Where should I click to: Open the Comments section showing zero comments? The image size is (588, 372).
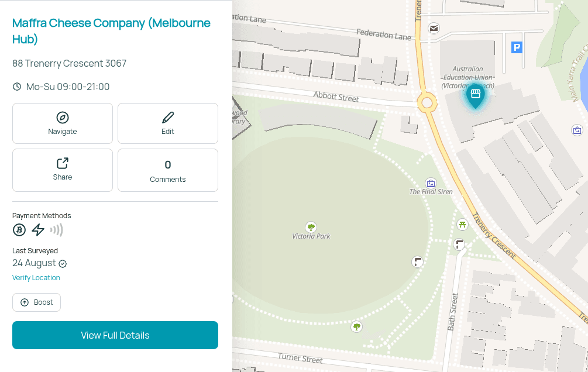click(167, 170)
